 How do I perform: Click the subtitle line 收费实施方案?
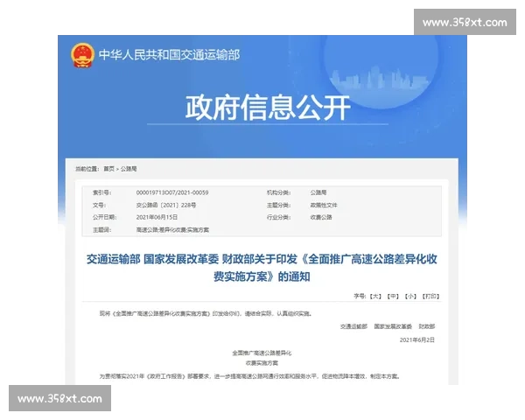(x=262, y=363)
